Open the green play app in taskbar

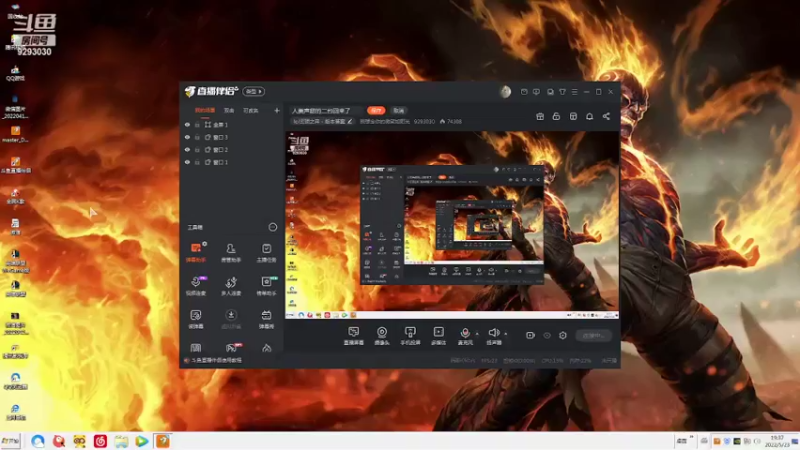click(142, 441)
